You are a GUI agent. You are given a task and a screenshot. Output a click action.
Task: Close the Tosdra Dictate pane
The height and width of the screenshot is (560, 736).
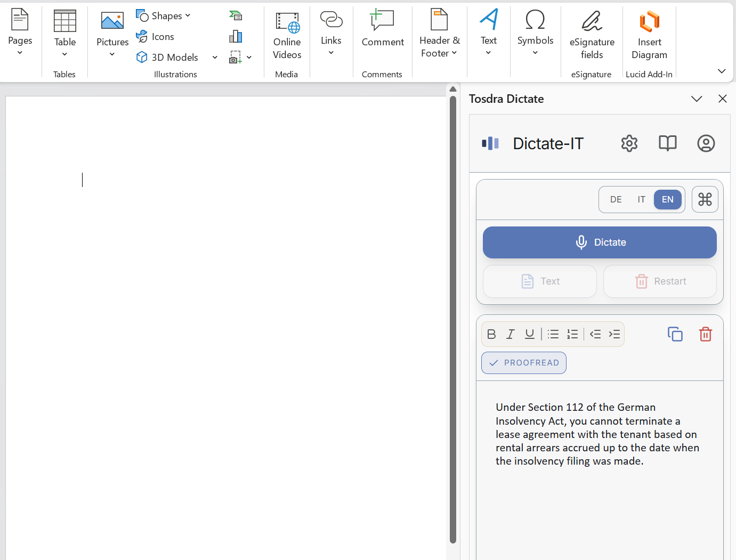[x=723, y=99]
